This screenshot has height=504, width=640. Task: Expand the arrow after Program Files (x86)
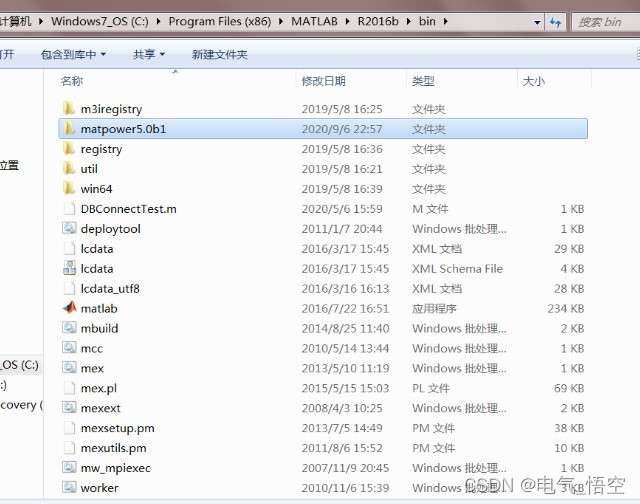click(281, 21)
